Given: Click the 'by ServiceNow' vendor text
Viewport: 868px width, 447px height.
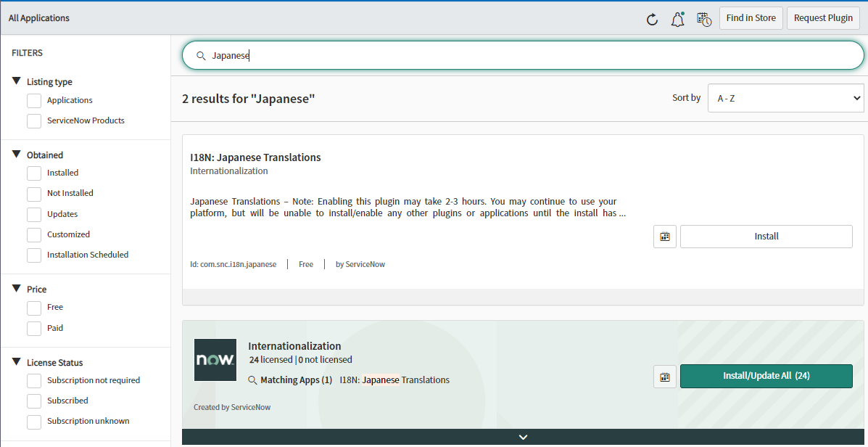Looking at the screenshot, I should click(x=360, y=265).
